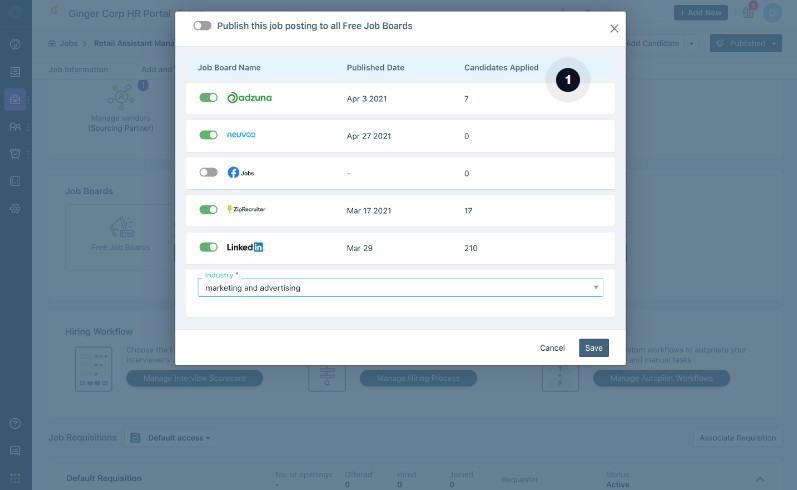Click Published Date column header

[x=376, y=68]
